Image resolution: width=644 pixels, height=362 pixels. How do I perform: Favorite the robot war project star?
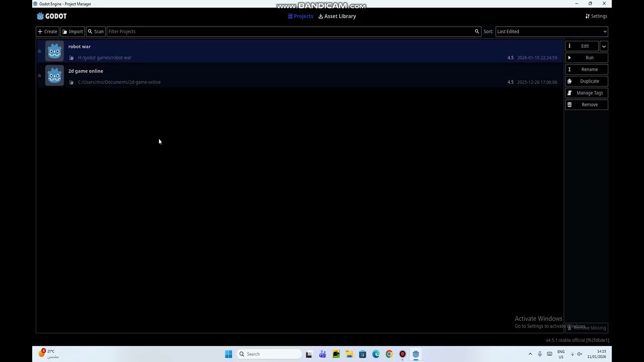[40, 51]
